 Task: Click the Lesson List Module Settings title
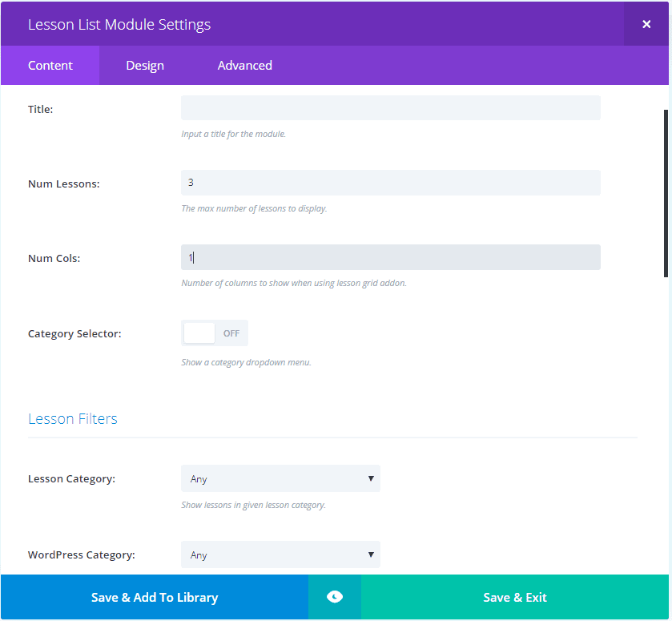(119, 24)
